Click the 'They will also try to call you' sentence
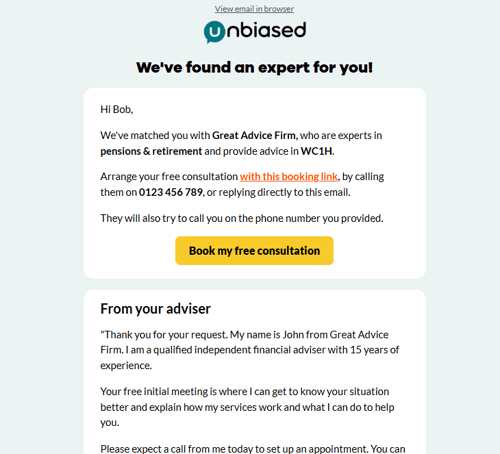 [x=242, y=218]
